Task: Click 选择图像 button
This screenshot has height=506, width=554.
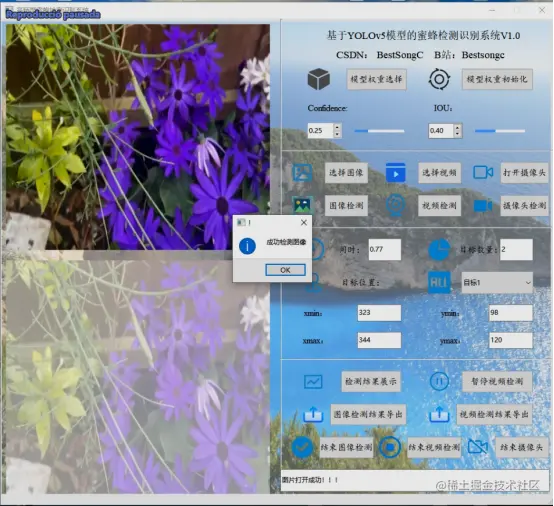Action: coord(346,173)
